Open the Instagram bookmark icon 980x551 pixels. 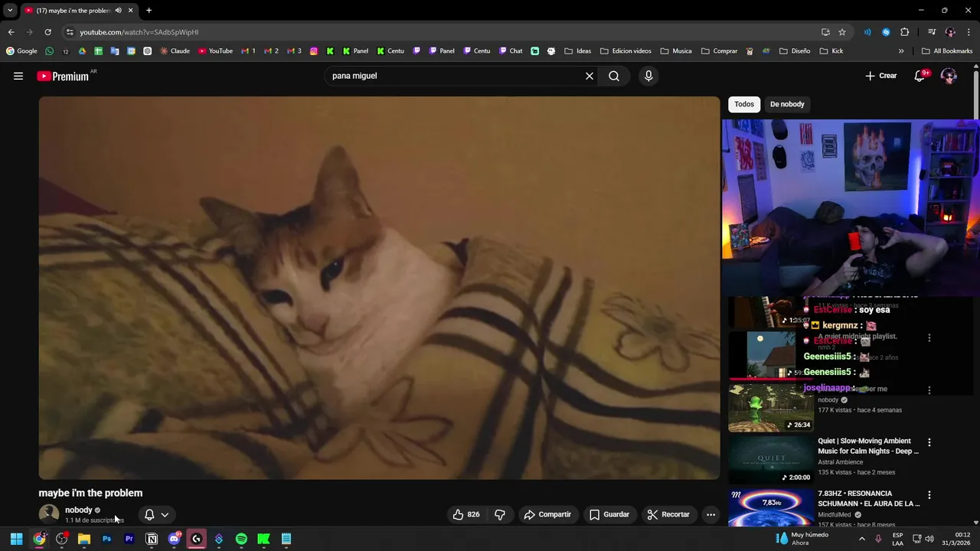pyautogui.click(x=314, y=51)
